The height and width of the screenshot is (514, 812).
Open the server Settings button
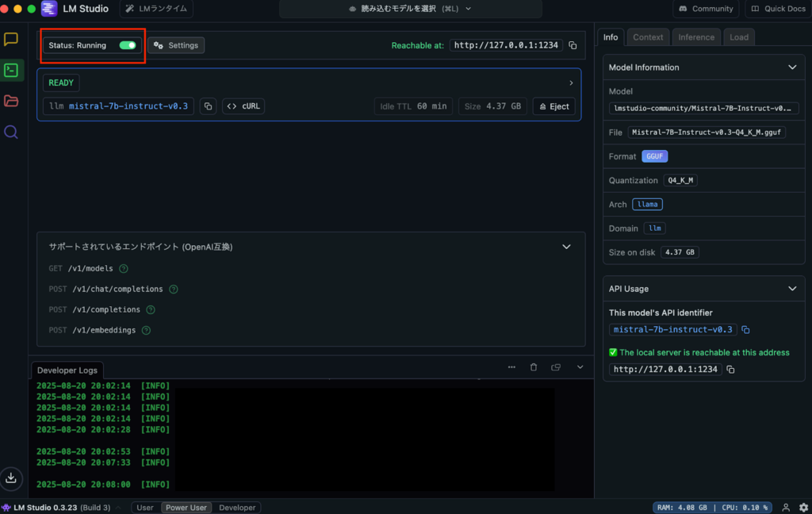pos(176,45)
